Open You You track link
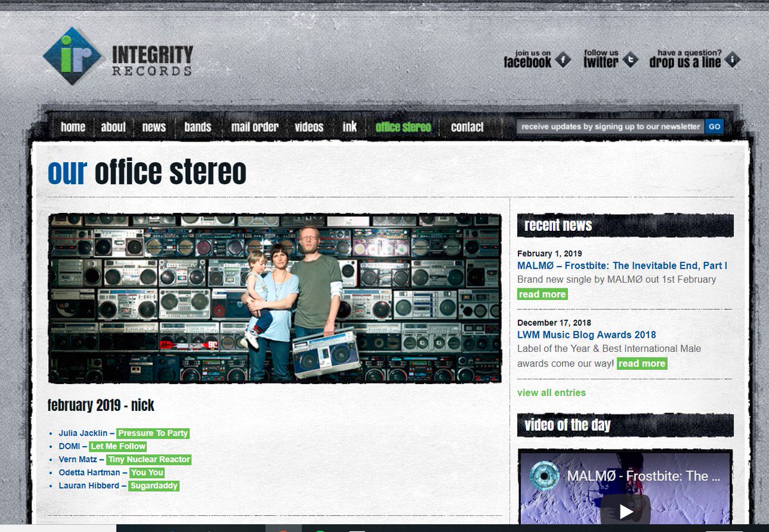 point(147,472)
